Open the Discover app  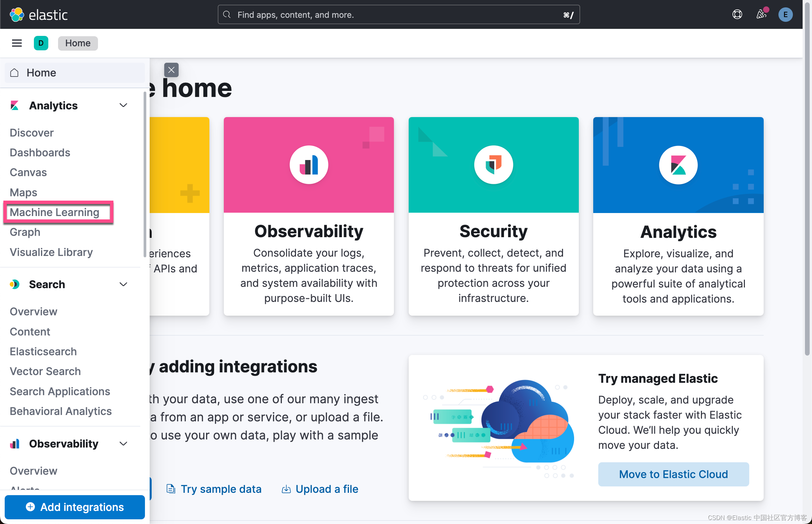[x=31, y=133]
